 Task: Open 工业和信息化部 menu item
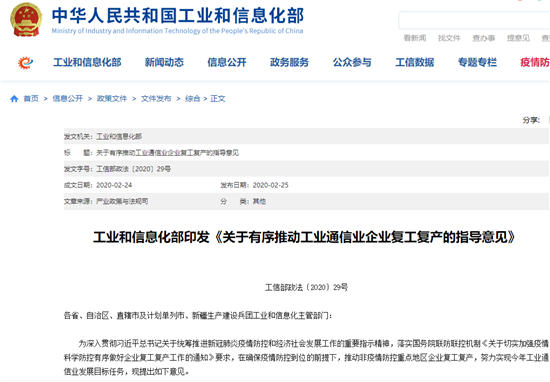pyautogui.click(x=87, y=62)
